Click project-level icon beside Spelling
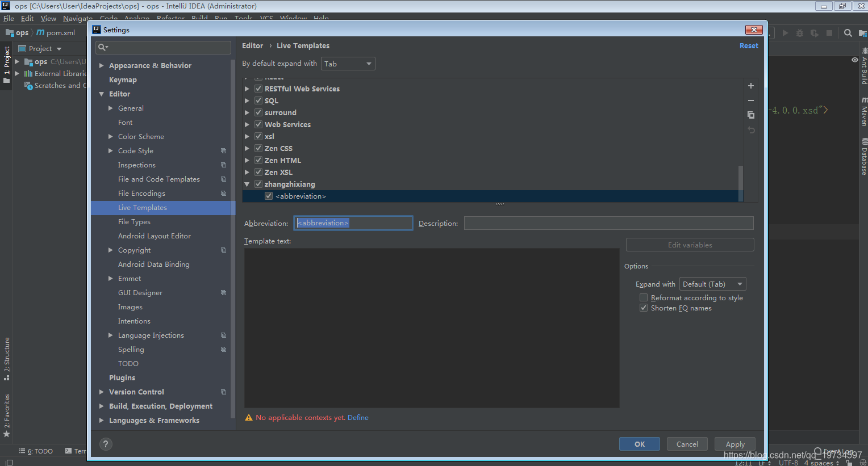Screen dimensions: 868x466 click(223, 350)
